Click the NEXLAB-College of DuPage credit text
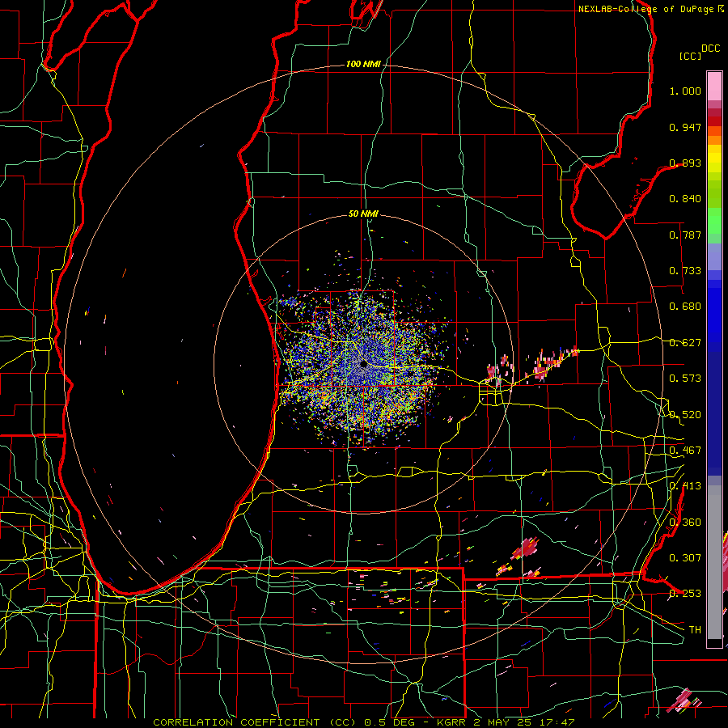The image size is (728, 728). point(646,9)
